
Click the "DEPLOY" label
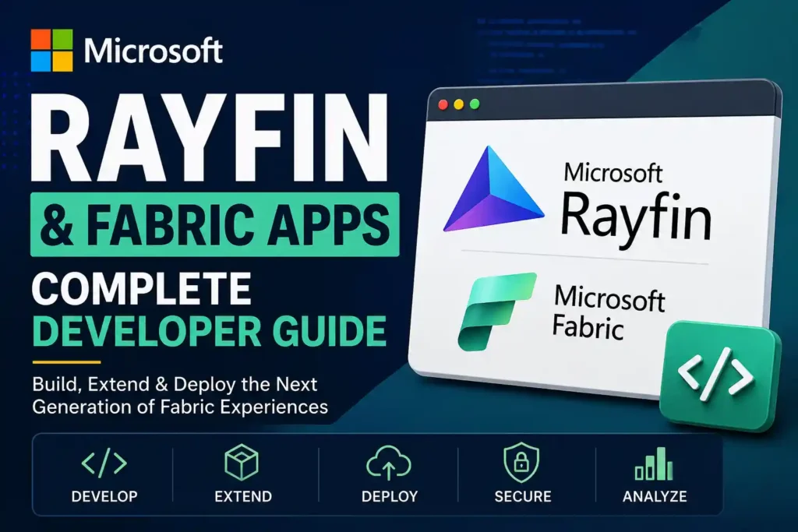[390, 496]
